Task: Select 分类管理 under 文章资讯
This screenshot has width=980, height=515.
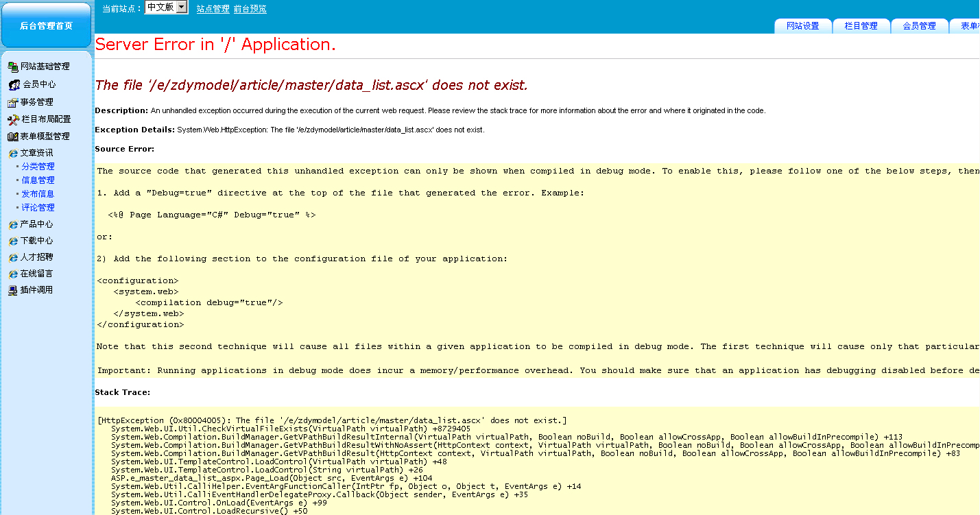Action: pyautogui.click(x=38, y=167)
